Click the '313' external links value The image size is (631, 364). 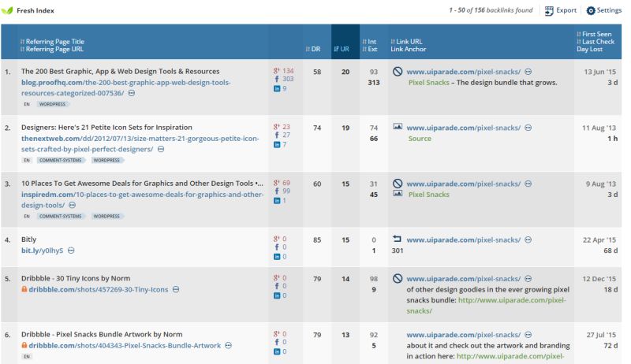373,83
